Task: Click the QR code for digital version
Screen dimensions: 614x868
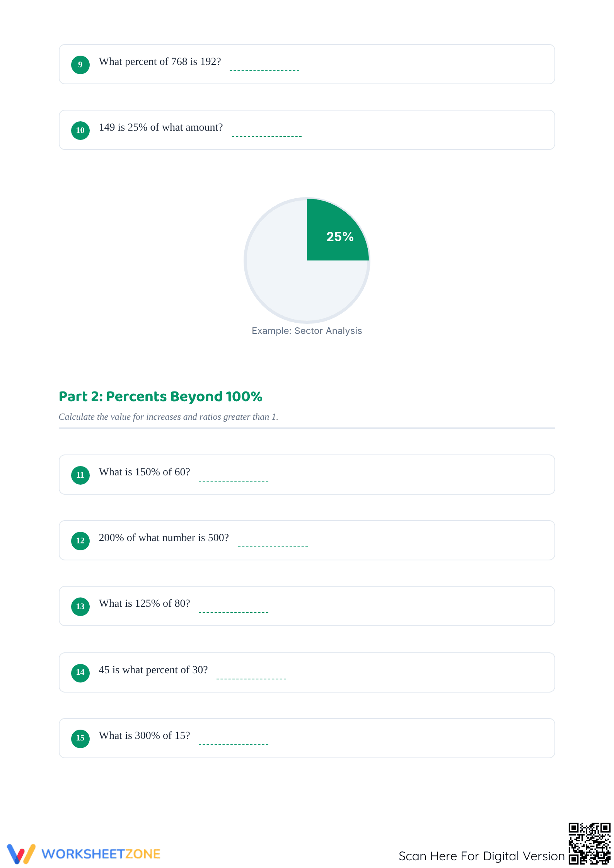Action: pos(589,843)
